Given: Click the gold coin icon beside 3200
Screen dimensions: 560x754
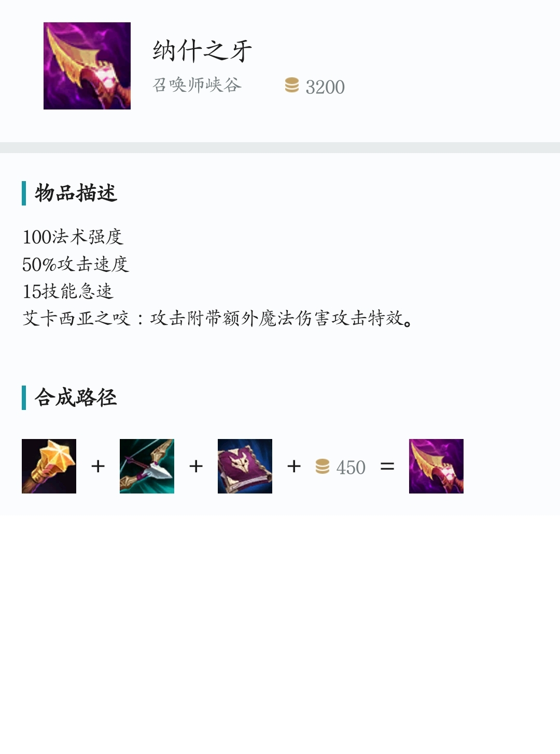Looking at the screenshot, I should coord(292,86).
